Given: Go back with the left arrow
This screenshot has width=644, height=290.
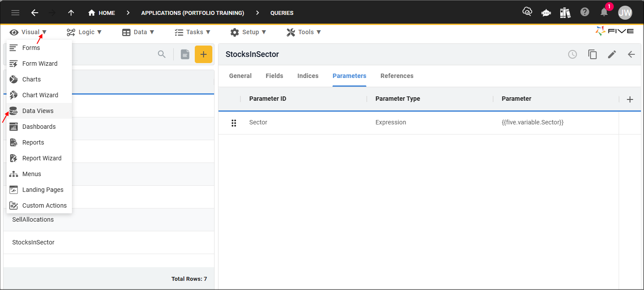Looking at the screenshot, I should (x=35, y=13).
